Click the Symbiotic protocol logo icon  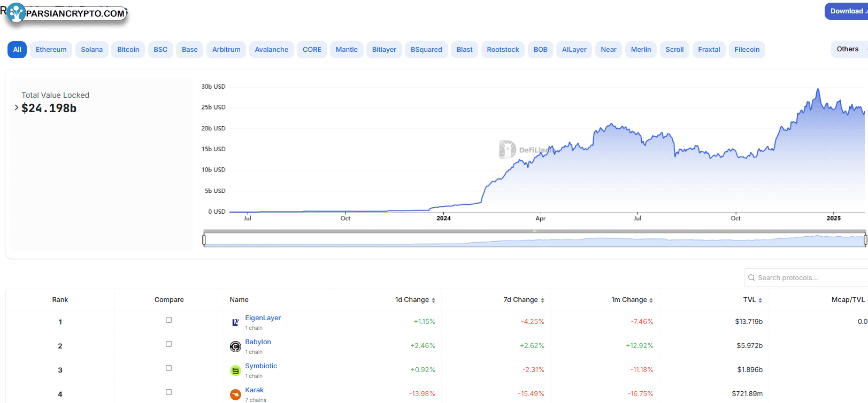pos(235,370)
